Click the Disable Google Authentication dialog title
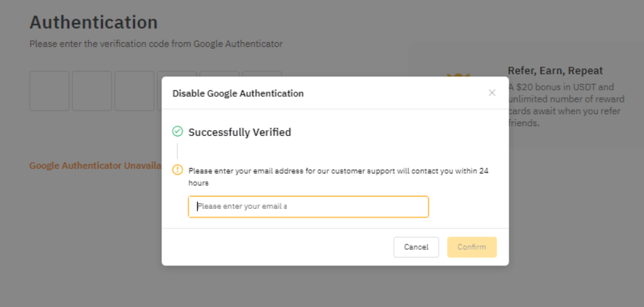The height and width of the screenshot is (307, 644). (x=238, y=93)
